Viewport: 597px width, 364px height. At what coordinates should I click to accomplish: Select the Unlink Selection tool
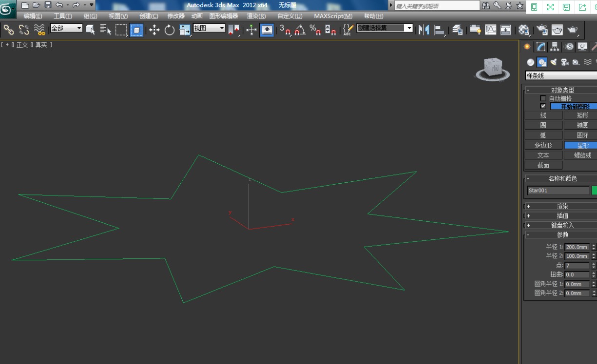pos(24,30)
